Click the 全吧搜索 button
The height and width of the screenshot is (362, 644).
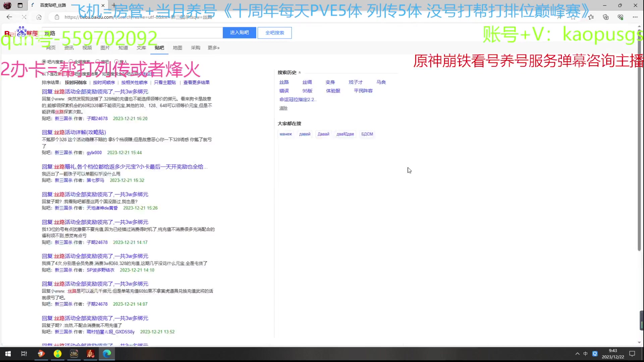tap(275, 33)
